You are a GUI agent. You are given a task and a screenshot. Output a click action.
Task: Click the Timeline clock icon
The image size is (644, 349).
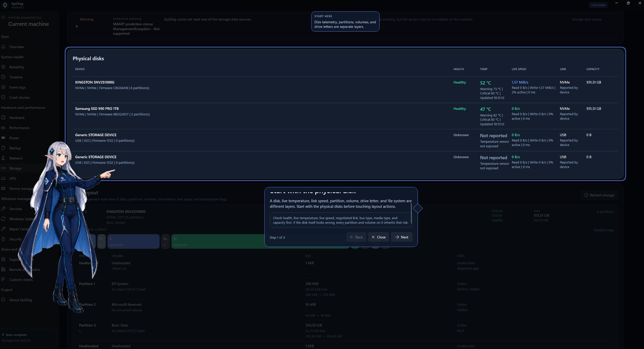[3, 77]
